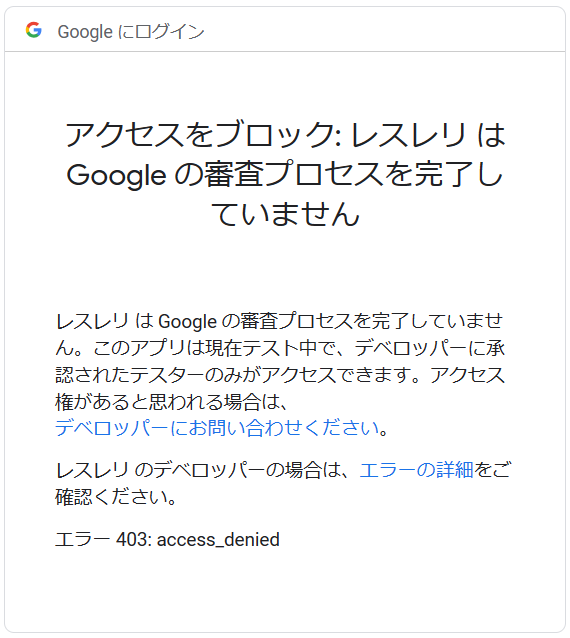
Task: Click the word Google in body paragraph
Action: pos(187,322)
